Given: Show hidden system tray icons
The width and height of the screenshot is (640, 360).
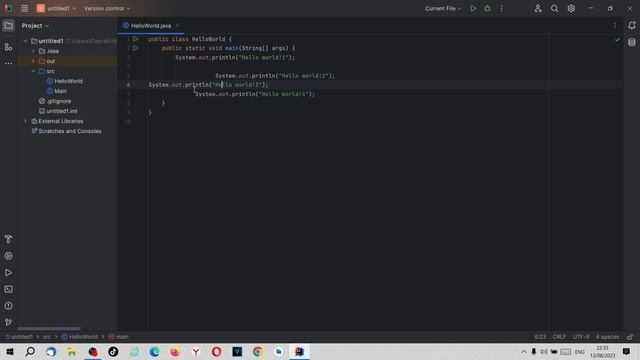Looking at the screenshot, I should pos(524,351).
